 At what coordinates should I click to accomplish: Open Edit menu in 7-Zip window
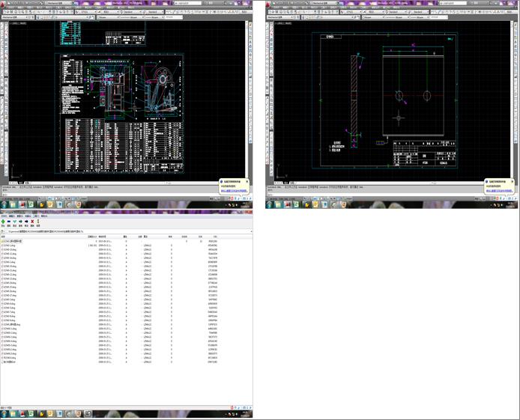point(12,216)
